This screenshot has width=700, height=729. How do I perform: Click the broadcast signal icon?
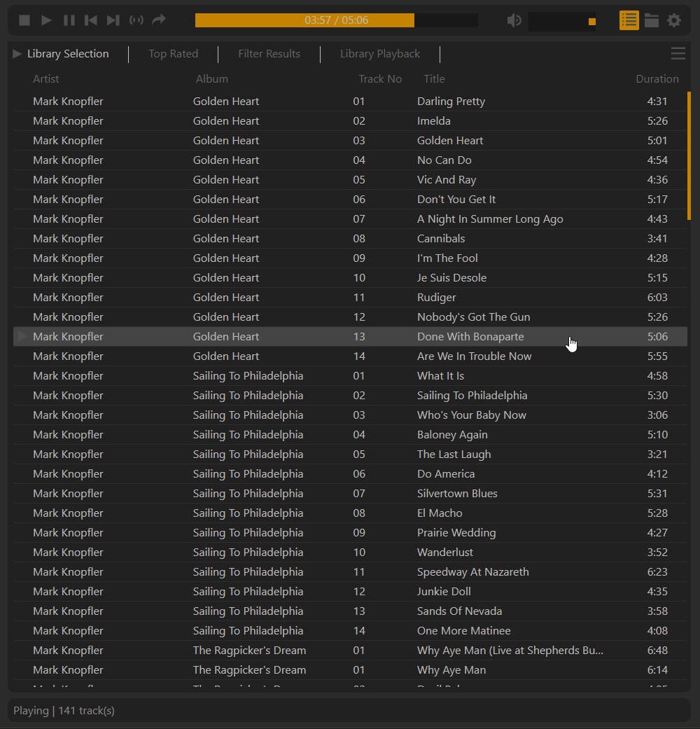tap(136, 20)
